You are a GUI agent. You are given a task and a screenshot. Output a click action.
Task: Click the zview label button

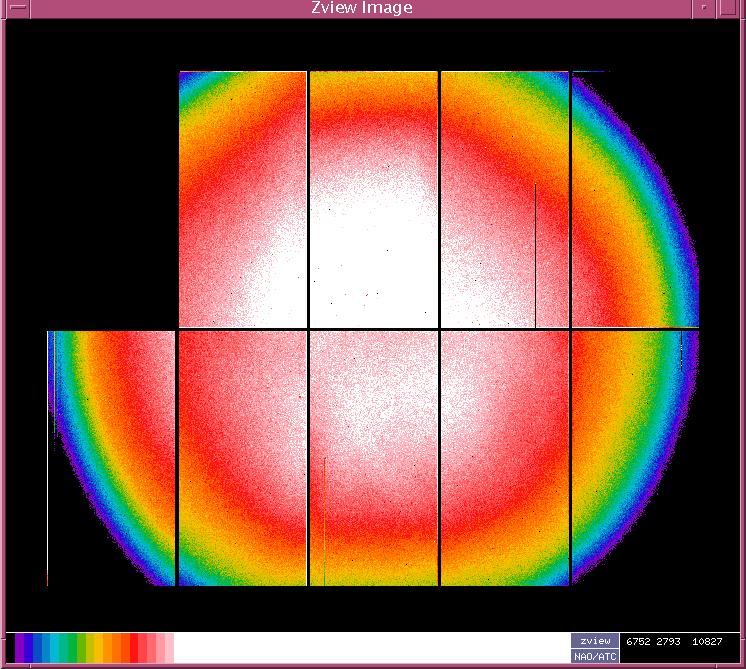595,640
